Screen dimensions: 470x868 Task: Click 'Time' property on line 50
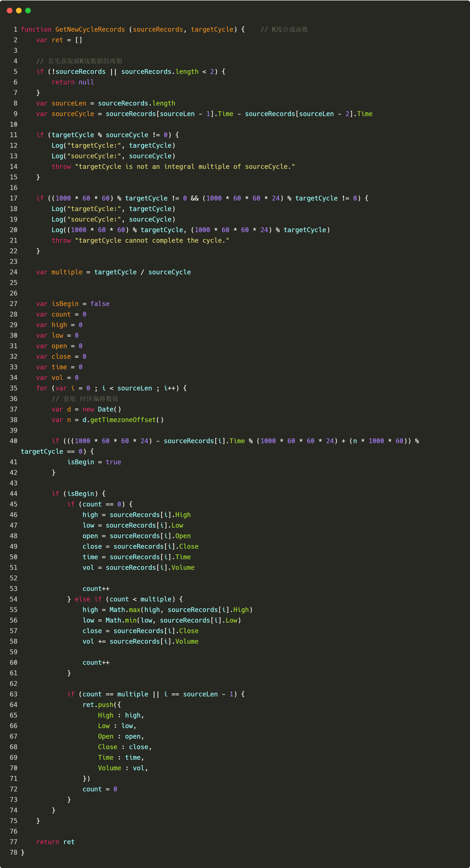point(183,557)
